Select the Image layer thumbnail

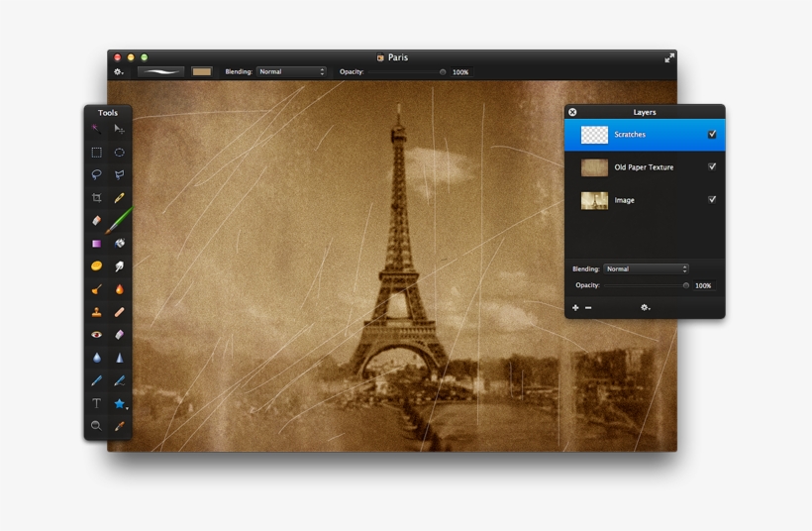[x=594, y=200]
